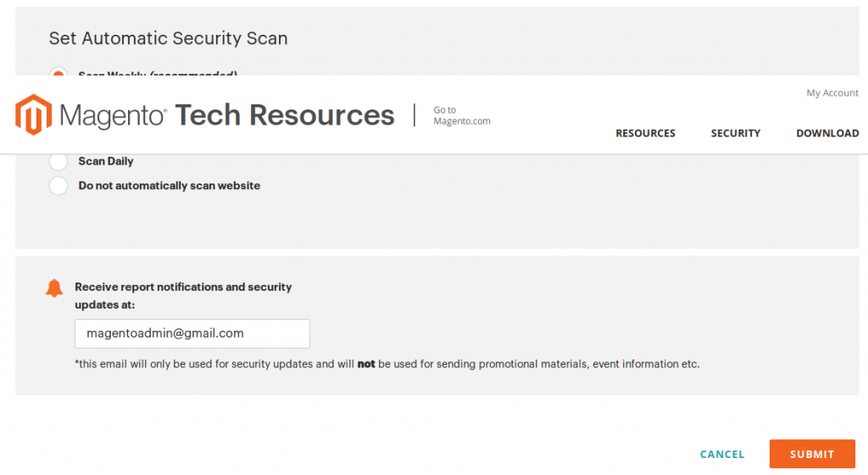Click the Set Automatic Security Scan heading
The height and width of the screenshot is (475, 868).
[x=169, y=38]
